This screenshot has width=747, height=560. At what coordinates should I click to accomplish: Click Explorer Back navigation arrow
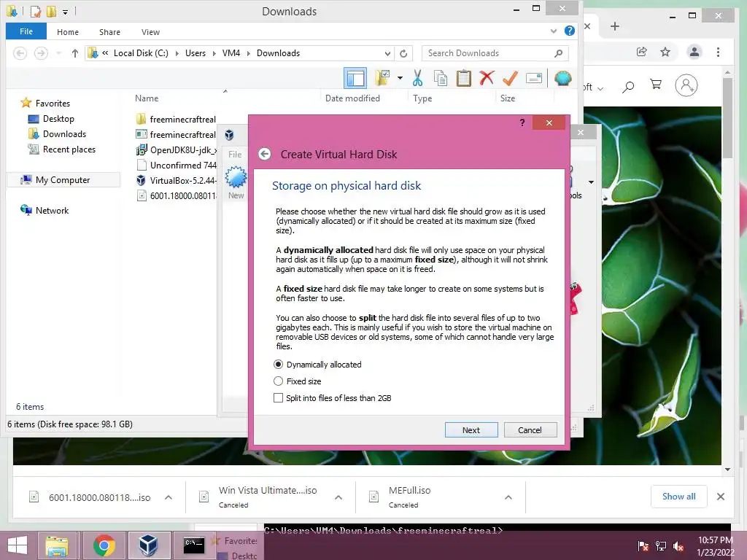click(20, 52)
